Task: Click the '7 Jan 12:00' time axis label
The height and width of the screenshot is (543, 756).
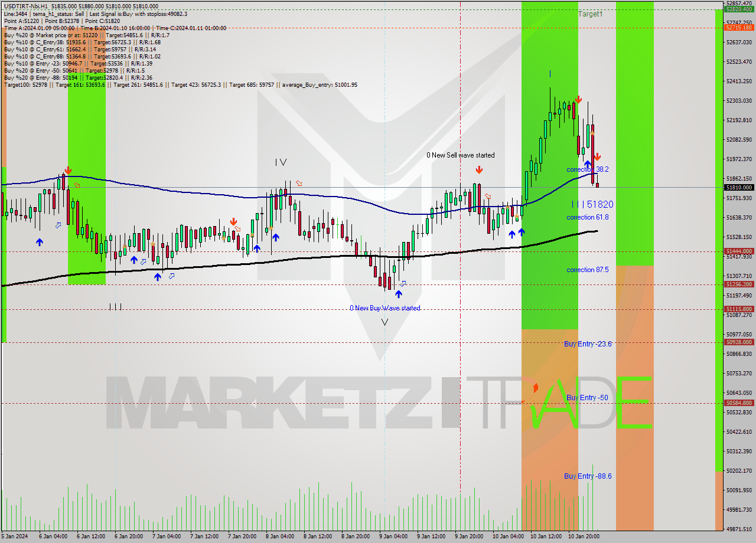Action: pyautogui.click(x=204, y=537)
